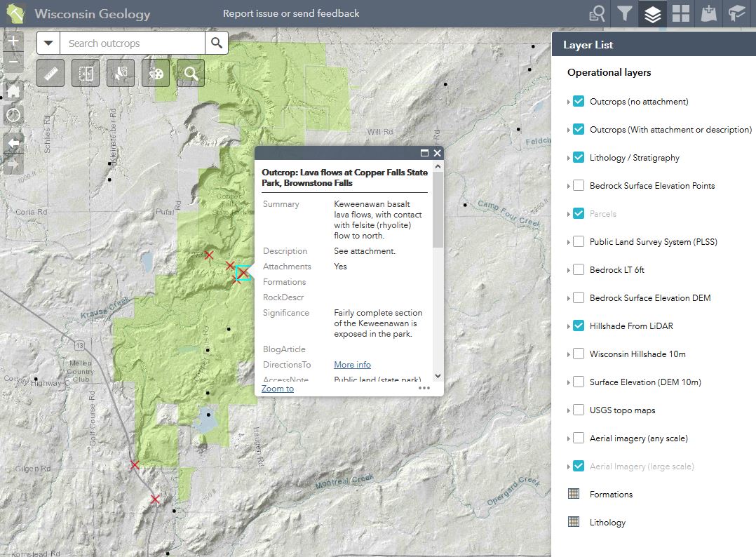The width and height of the screenshot is (756, 557).
Task: Open the swipe comparison tool
Action: click(86, 72)
